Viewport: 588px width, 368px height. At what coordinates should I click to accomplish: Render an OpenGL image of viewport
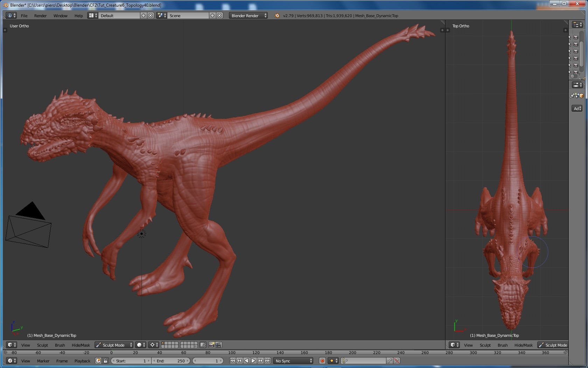click(x=211, y=345)
